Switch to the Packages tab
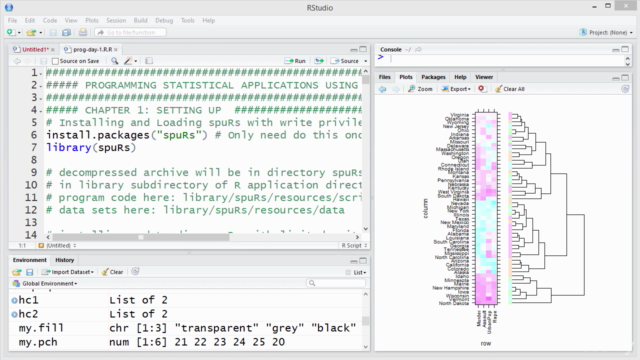The width and height of the screenshot is (640, 360). [433, 77]
